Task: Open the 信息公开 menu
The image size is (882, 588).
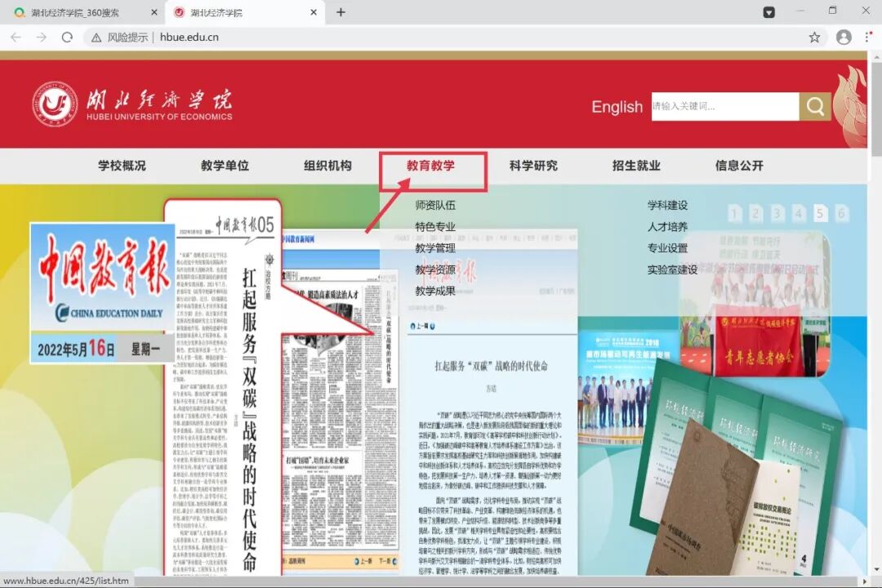Action: (739, 166)
